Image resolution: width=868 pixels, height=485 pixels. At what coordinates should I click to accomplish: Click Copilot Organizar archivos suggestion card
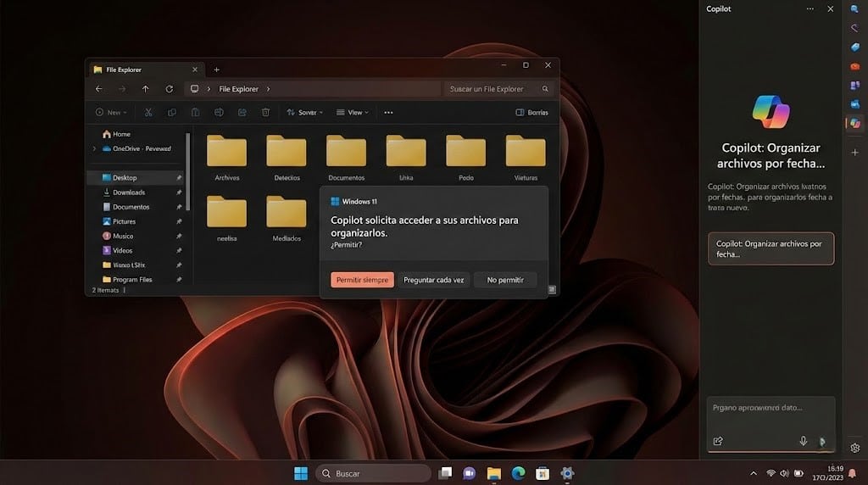pyautogui.click(x=771, y=248)
